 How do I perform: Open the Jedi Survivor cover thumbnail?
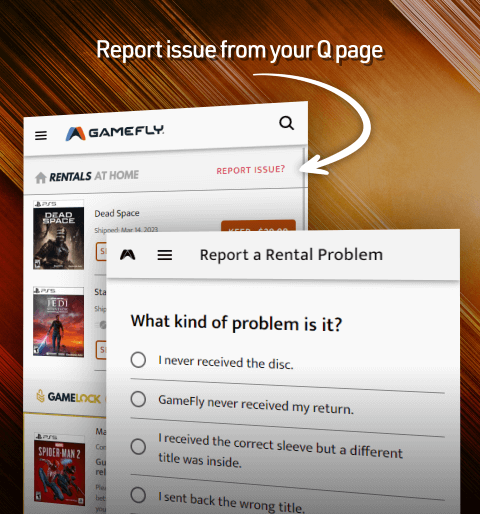pyautogui.click(x=58, y=322)
